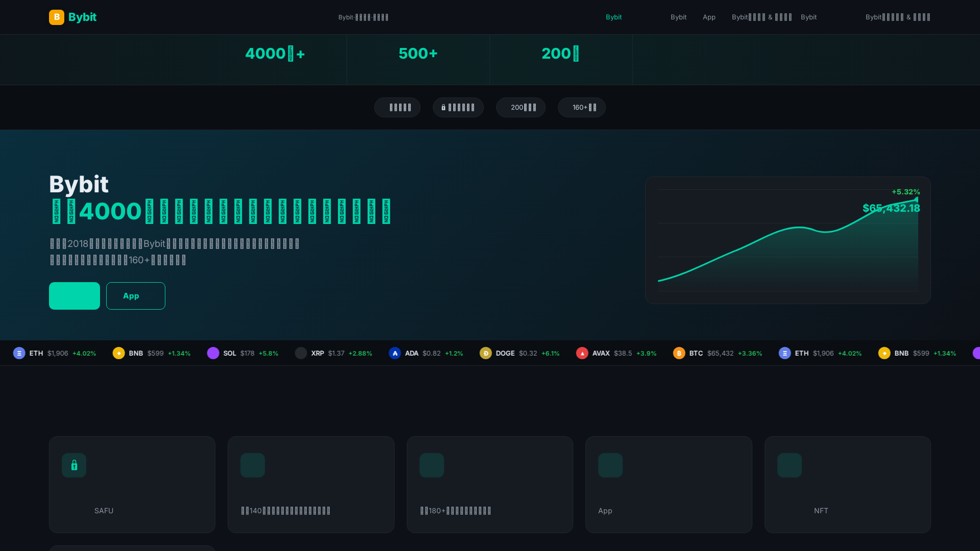Click the lock icon on the SAFU card
Image resolution: width=980 pixels, height=551 pixels.
pos(73,465)
